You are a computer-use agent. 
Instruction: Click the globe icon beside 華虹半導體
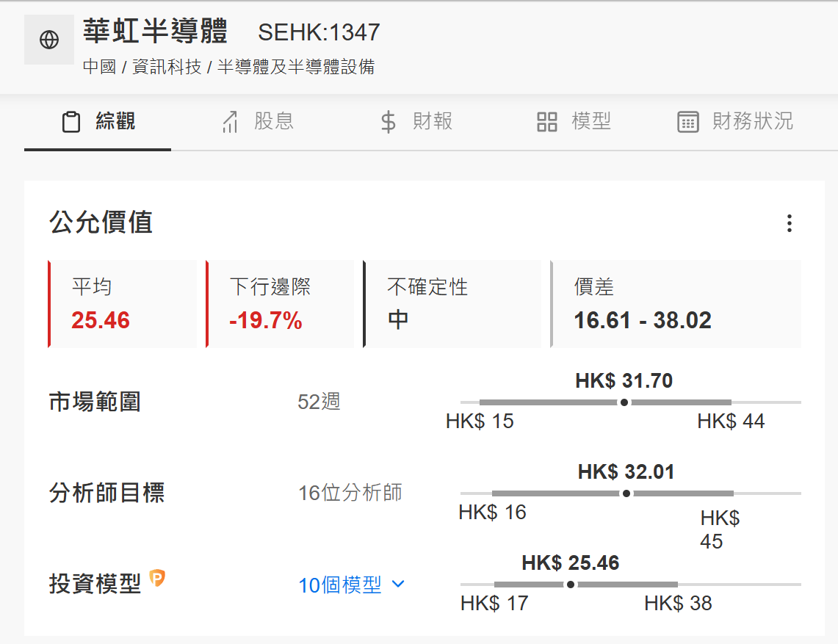[49, 40]
